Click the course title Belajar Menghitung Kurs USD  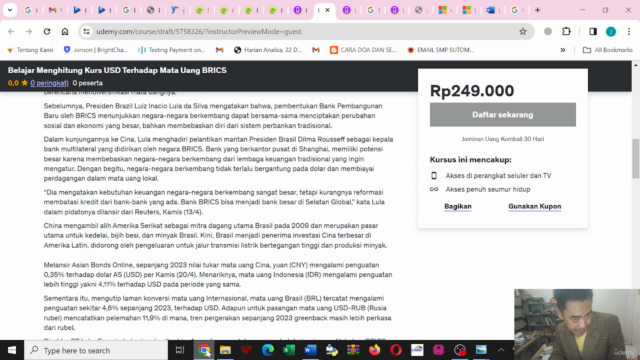pos(117,70)
